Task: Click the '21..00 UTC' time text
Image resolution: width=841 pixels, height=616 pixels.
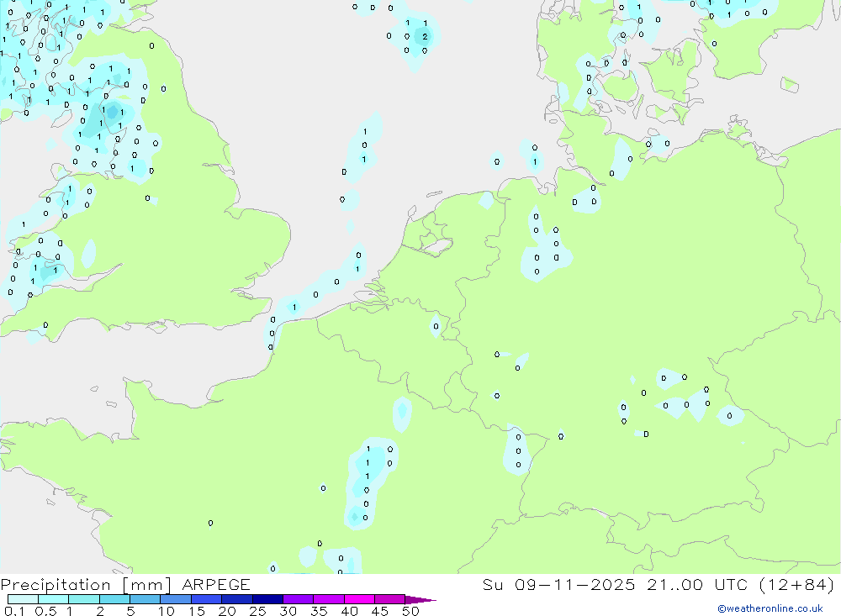Action: point(697,585)
